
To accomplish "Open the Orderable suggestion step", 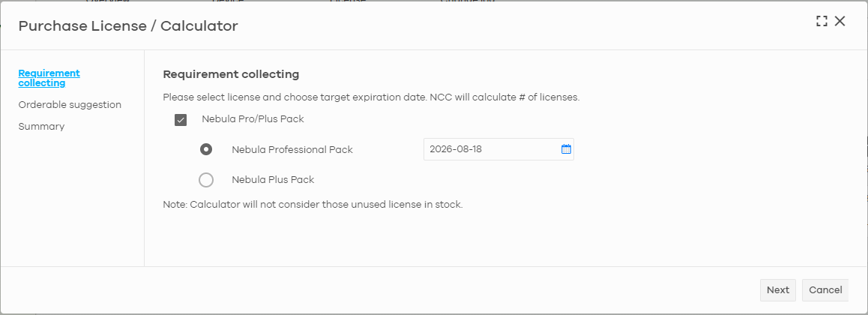I will [x=70, y=105].
